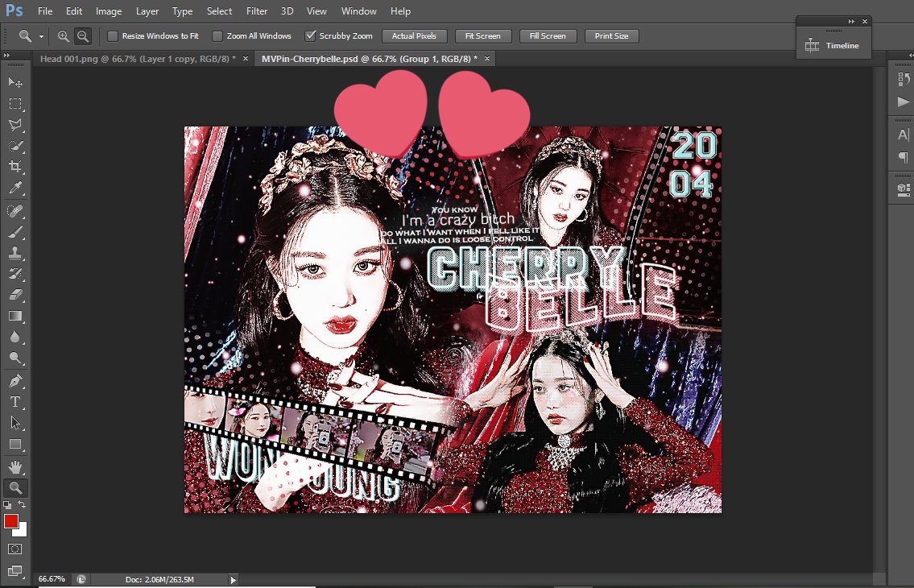Viewport: 914px width, 588px height.
Task: Select the Crop tool
Action: pos(15,167)
